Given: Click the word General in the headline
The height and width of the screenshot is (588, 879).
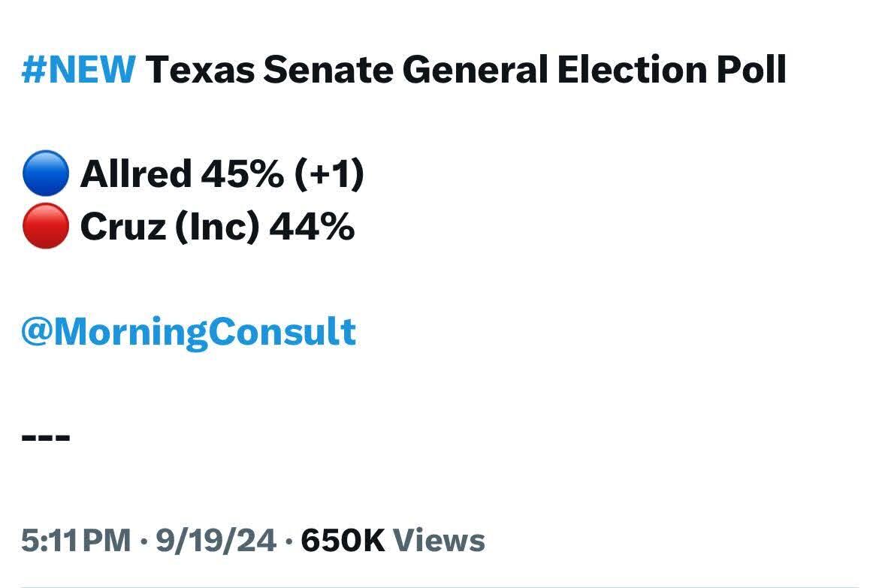Looking at the screenshot, I should 473,70.
